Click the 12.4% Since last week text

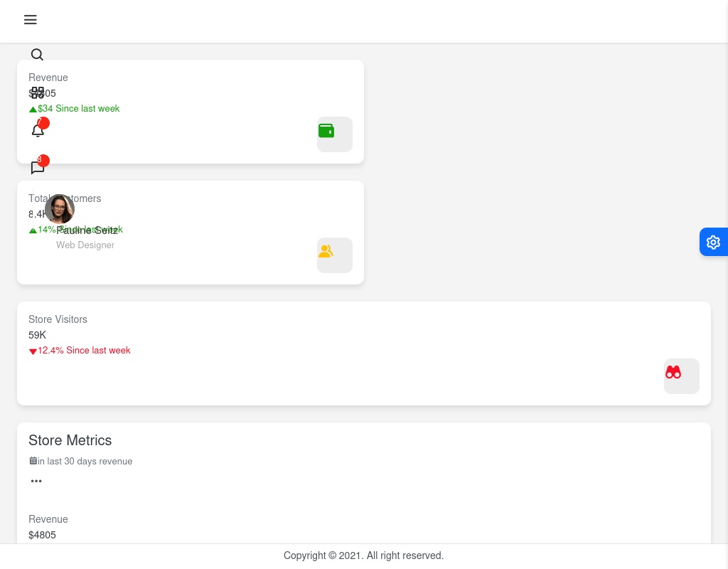[84, 351]
